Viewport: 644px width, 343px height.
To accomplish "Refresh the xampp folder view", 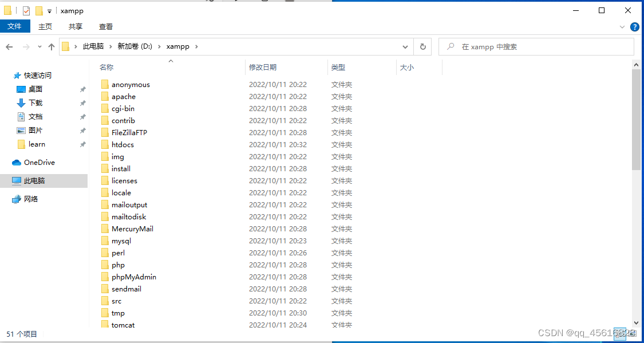I will (x=422, y=47).
